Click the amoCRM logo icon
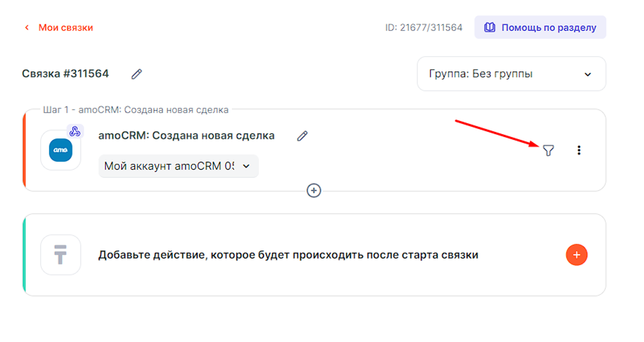This screenshot has height=342, width=644. coord(60,150)
